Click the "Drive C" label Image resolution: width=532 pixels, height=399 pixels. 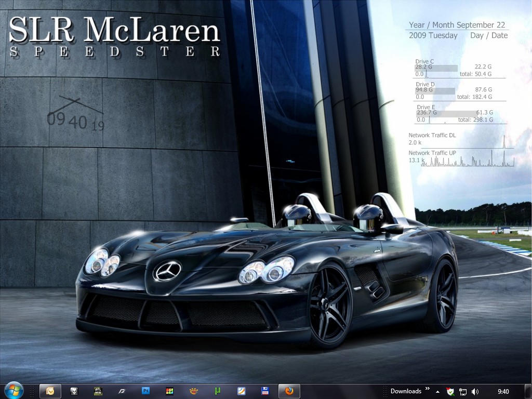[x=424, y=61]
